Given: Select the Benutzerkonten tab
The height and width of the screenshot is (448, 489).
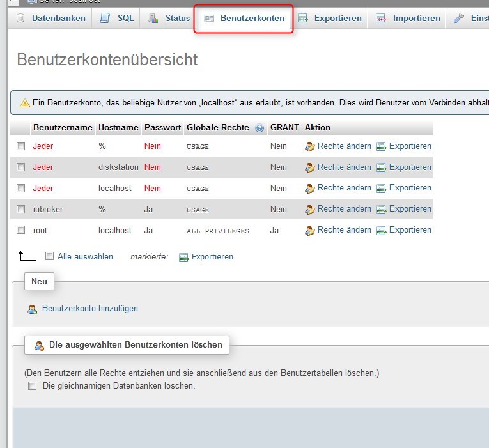Looking at the screenshot, I should tap(244, 18).
